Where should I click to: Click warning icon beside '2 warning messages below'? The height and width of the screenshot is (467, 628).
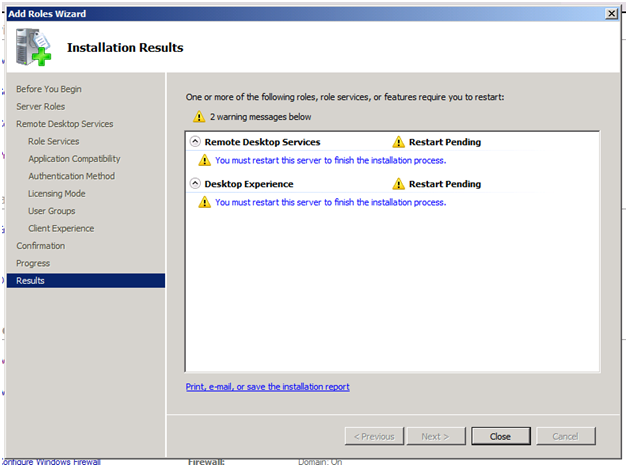click(x=199, y=117)
